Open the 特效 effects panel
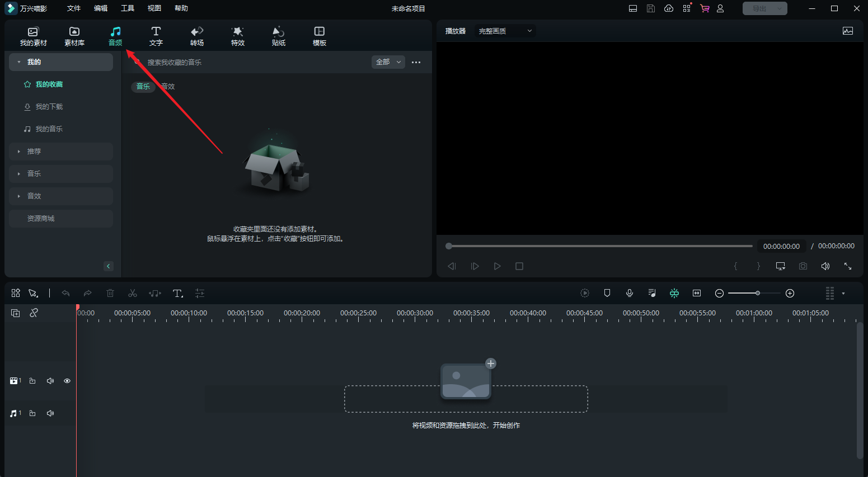This screenshot has height=477, width=868. 237,36
